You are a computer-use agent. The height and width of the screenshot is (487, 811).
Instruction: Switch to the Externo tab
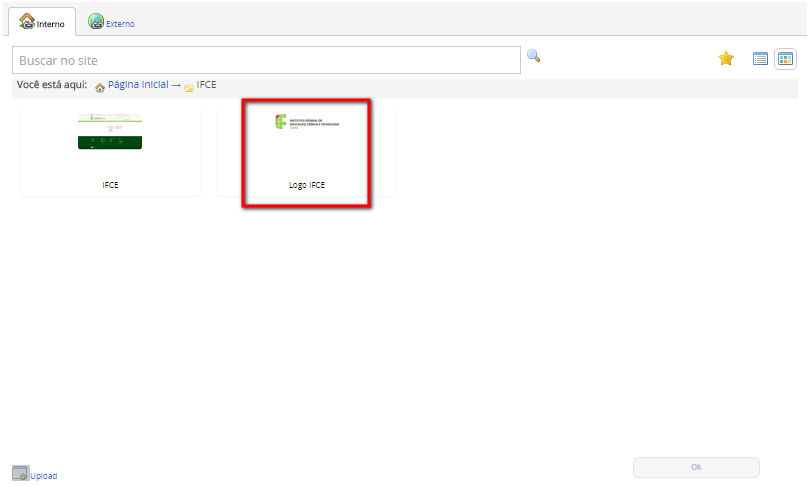[x=111, y=22]
